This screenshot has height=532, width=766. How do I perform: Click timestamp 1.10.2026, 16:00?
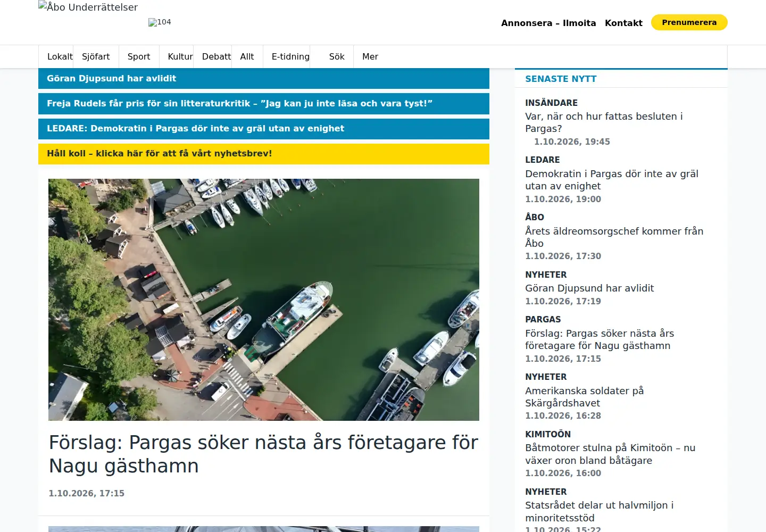(563, 473)
